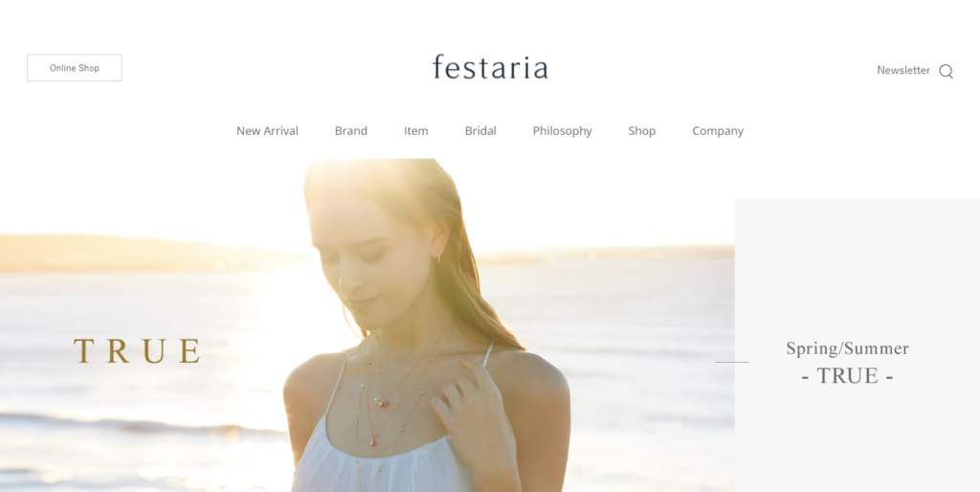Click the slide line marker beside Spring/Summer
This screenshot has height=492, width=980.
(x=732, y=362)
